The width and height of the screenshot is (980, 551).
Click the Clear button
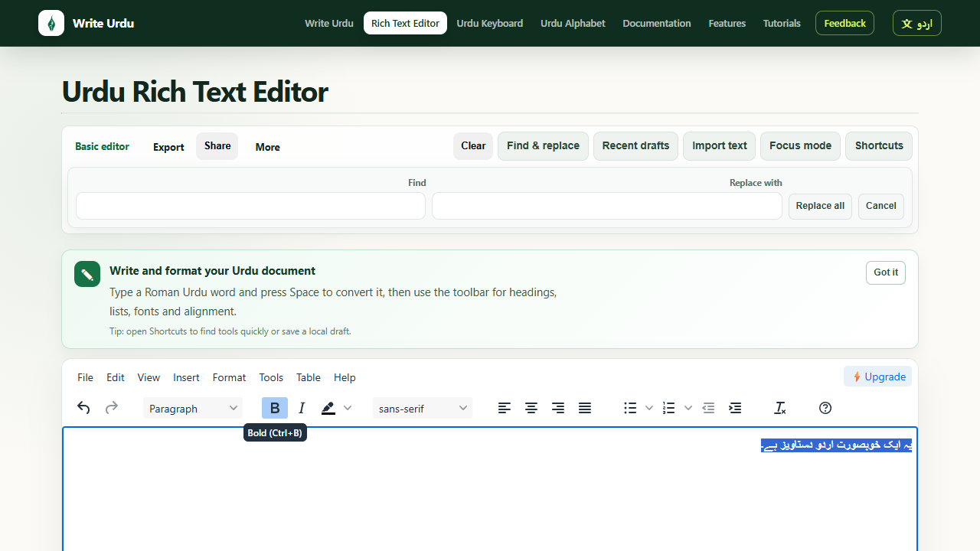click(x=473, y=146)
